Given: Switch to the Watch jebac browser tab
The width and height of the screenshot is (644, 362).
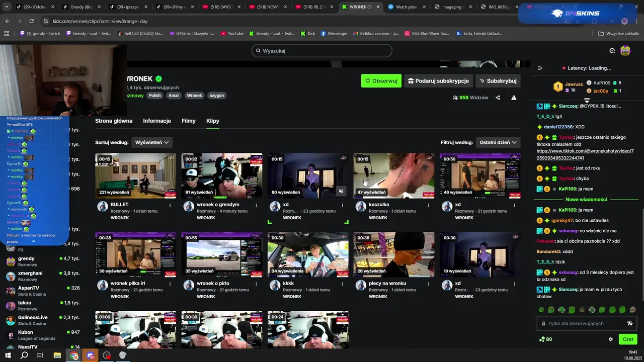Looking at the screenshot, I should click(x=408, y=7).
